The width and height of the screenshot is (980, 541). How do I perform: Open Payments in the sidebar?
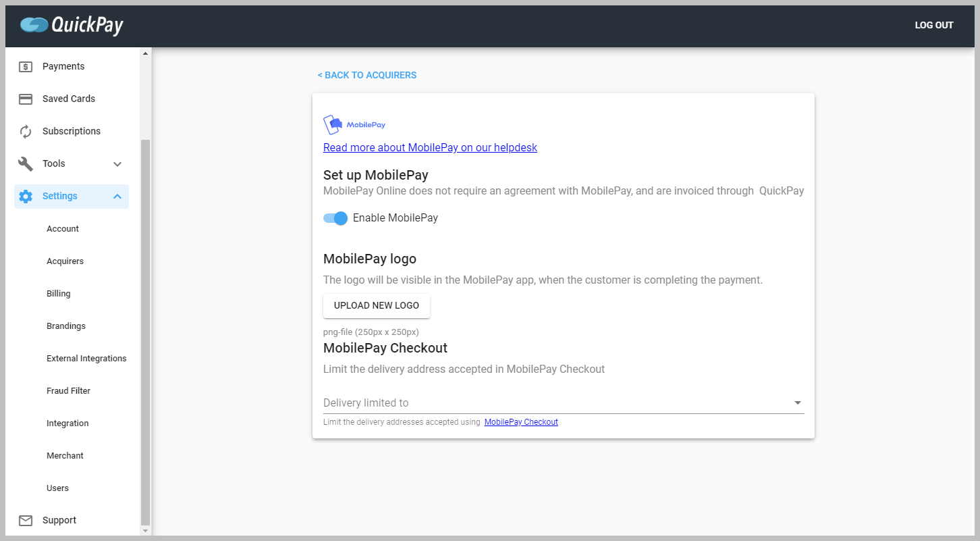coord(72,66)
